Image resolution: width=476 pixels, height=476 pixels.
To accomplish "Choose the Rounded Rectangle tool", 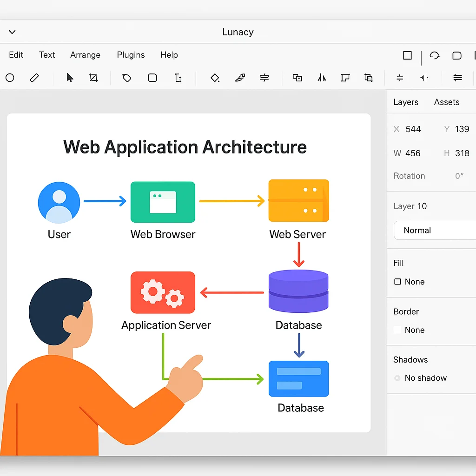I will pyautogui.click(x=152, y=78).
